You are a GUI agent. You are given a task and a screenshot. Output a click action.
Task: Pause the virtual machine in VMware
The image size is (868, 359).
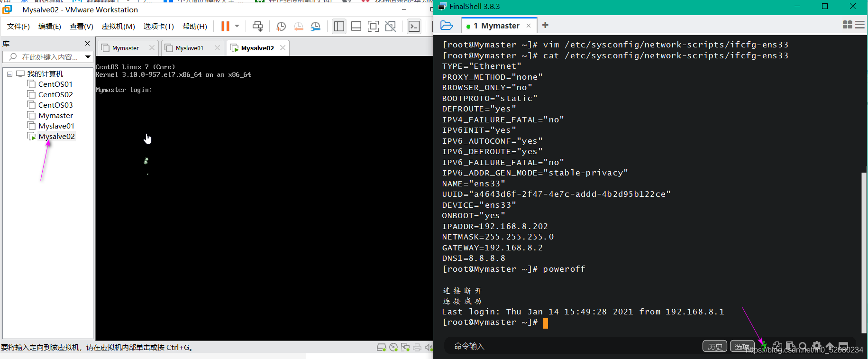(x=225, y=26)
